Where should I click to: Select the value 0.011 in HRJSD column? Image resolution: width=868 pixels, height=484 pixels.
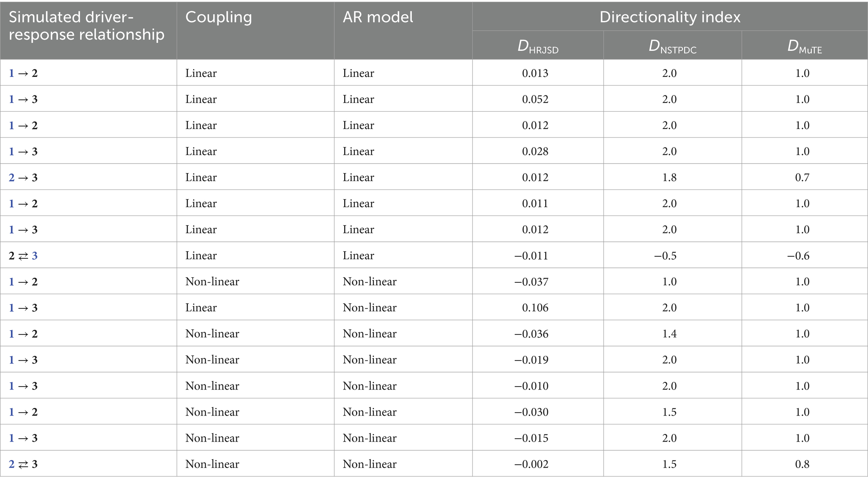(535, 203)
